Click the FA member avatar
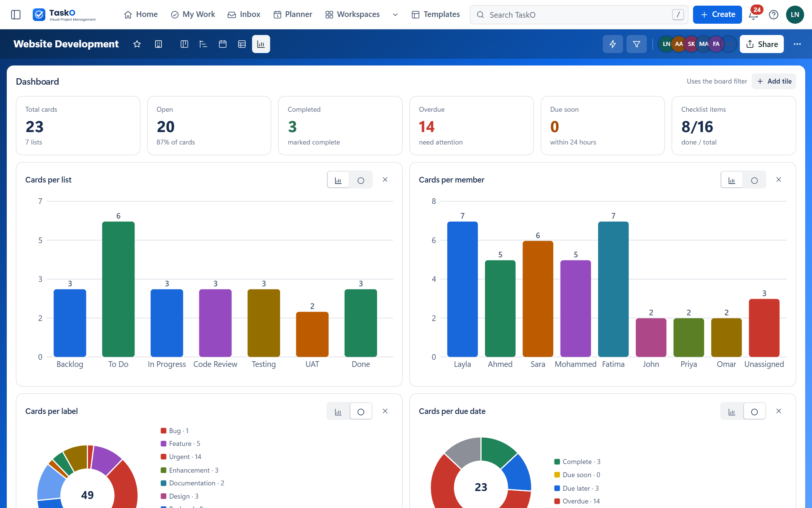The width and height of the screenshot is (812, 508). click(716, 44)
